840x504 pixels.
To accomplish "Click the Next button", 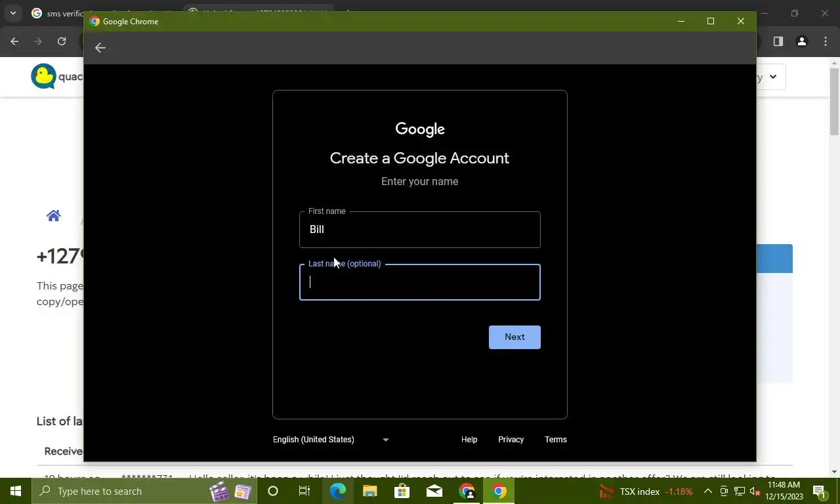I will (x=514, y=337).
